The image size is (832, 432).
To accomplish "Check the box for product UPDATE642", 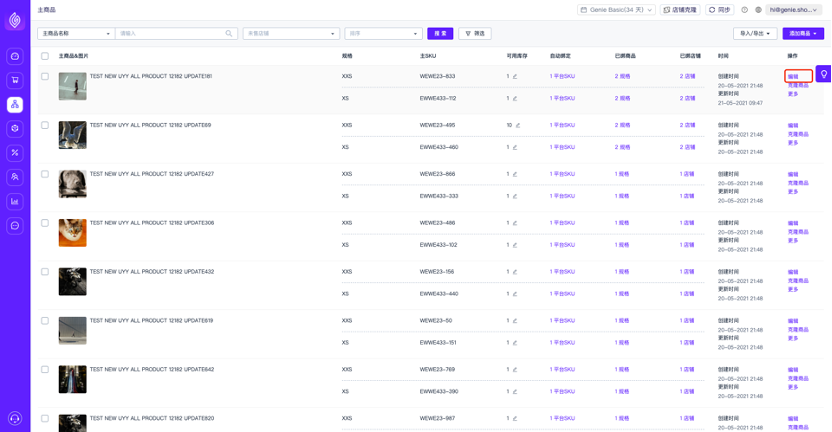I will 45,369.
